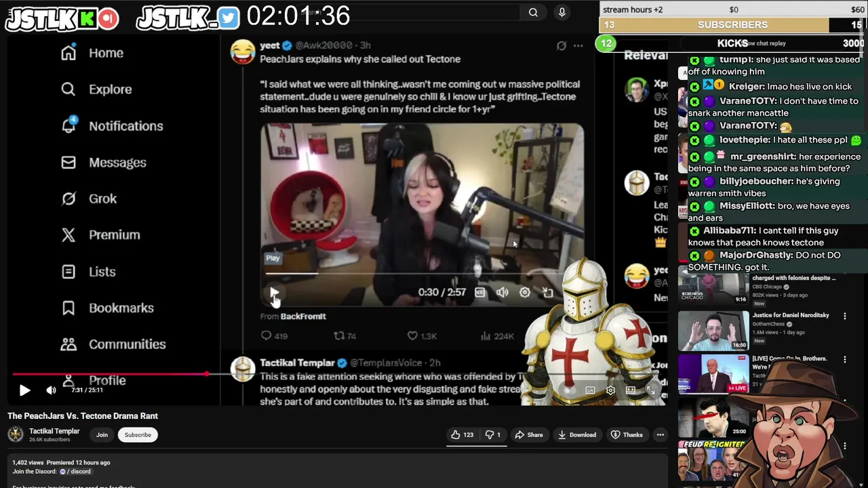The width and height of the screenshot is (868, 488).
Task: Click the Thanks button
Action: [x=627, y=435]
